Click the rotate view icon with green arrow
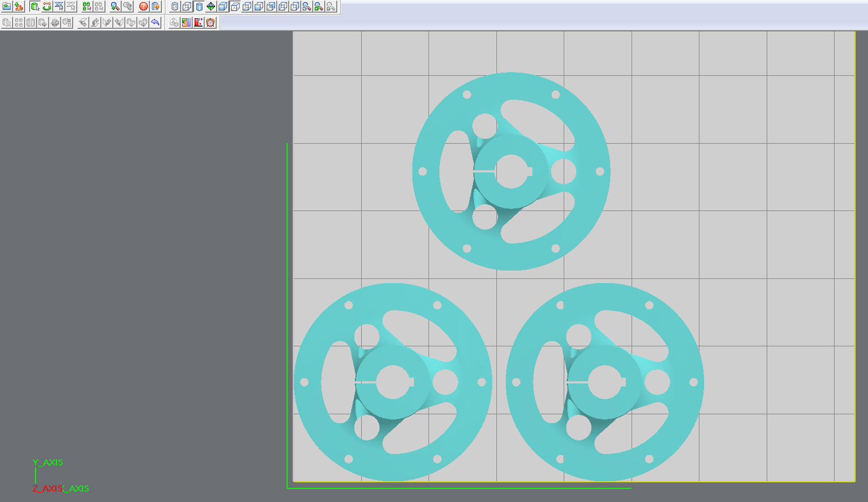Screen dimensions: 868x502 point(47,7)
